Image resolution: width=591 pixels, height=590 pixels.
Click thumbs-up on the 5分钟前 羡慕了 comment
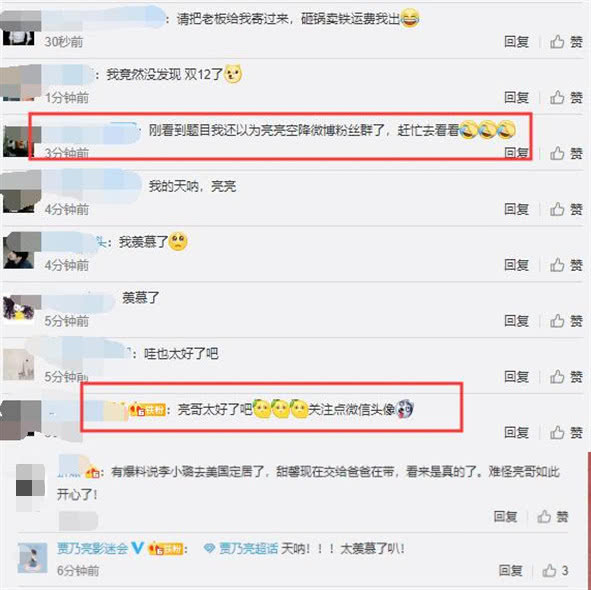[566, 321]
